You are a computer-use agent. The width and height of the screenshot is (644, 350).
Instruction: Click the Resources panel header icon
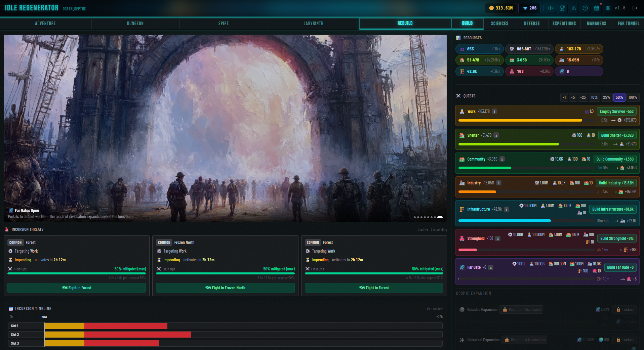click(x=458, y=38)
